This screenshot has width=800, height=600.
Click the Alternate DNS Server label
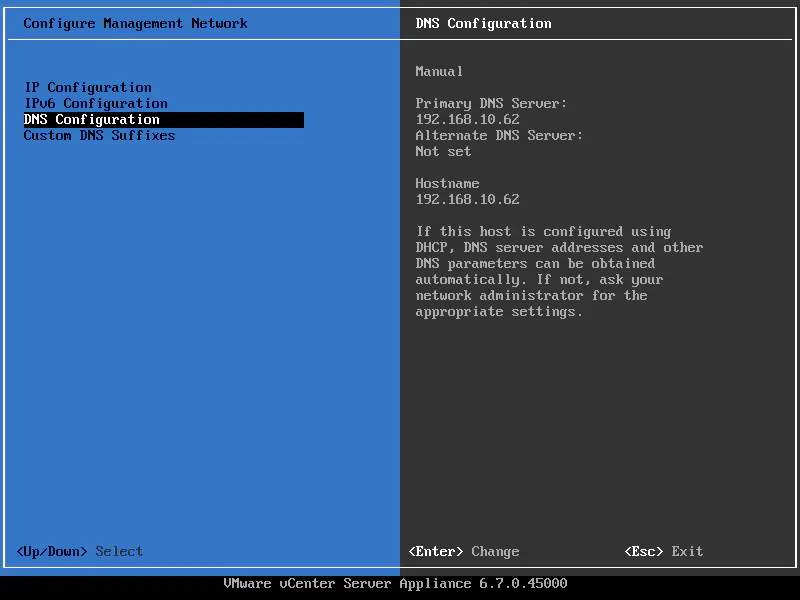pyautogui.click(x=499, y=135)
